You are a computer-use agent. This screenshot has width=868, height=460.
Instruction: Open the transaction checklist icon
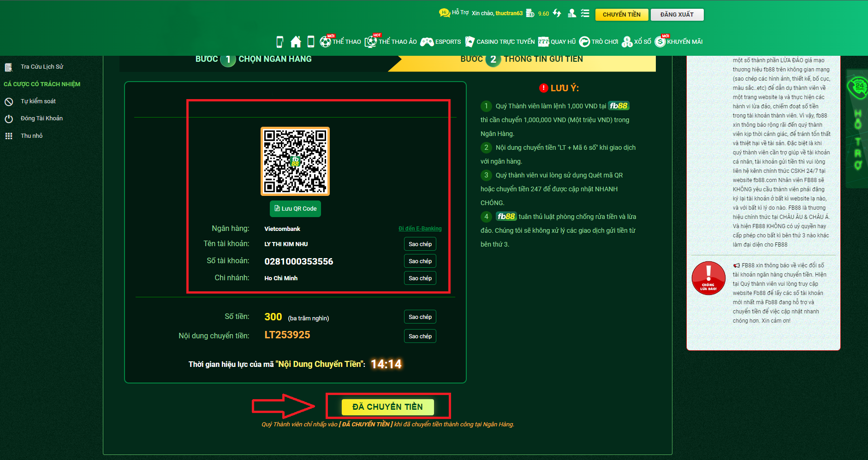pos(585,13)
